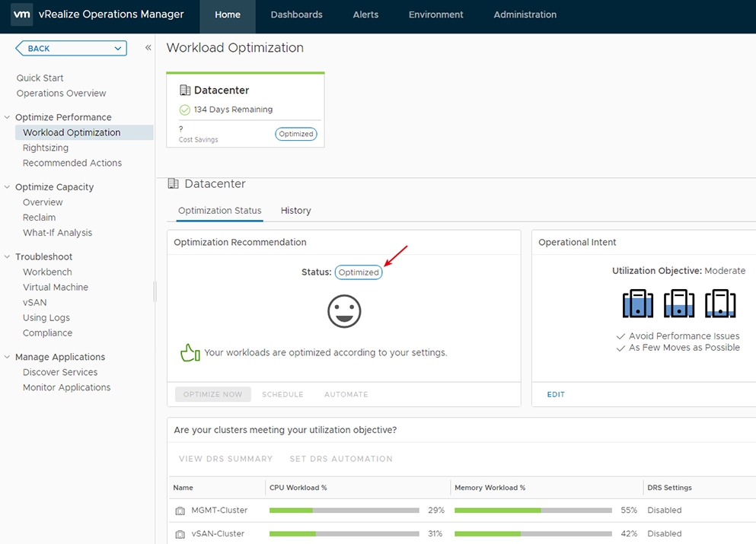Open Compliance in the sidebar
Screen dimensions: 756x544
(x=48, y=333)
